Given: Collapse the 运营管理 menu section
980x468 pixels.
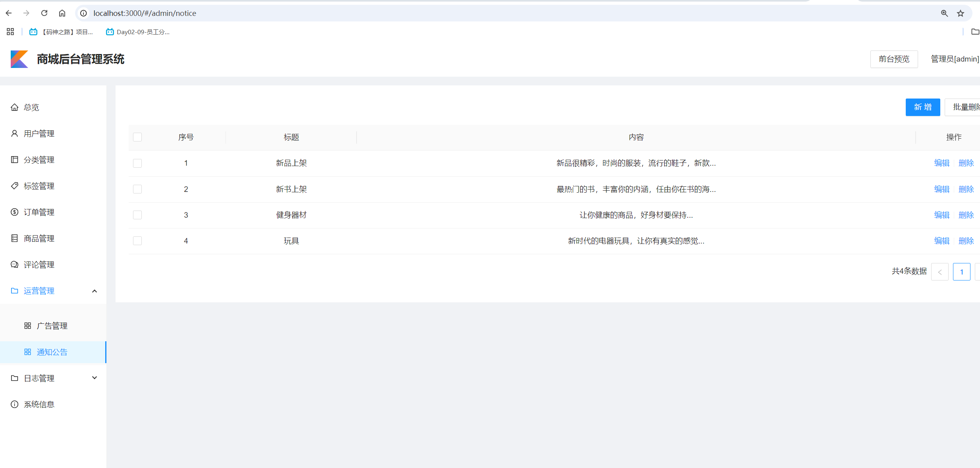Looking at the screenshot, I should click(x=95, y=291).
